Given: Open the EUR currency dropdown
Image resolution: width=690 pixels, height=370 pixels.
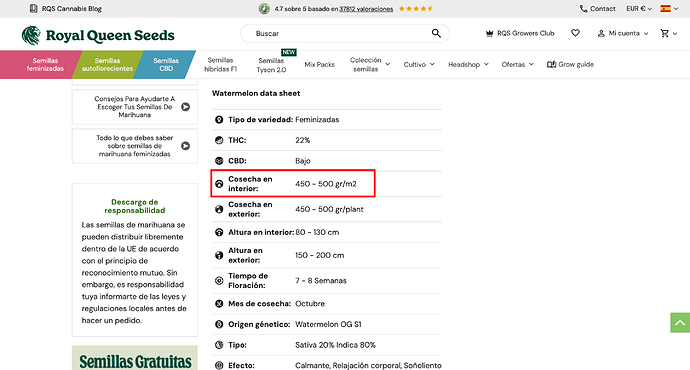Looking at the screenshot, I should [x=639, y=9].
